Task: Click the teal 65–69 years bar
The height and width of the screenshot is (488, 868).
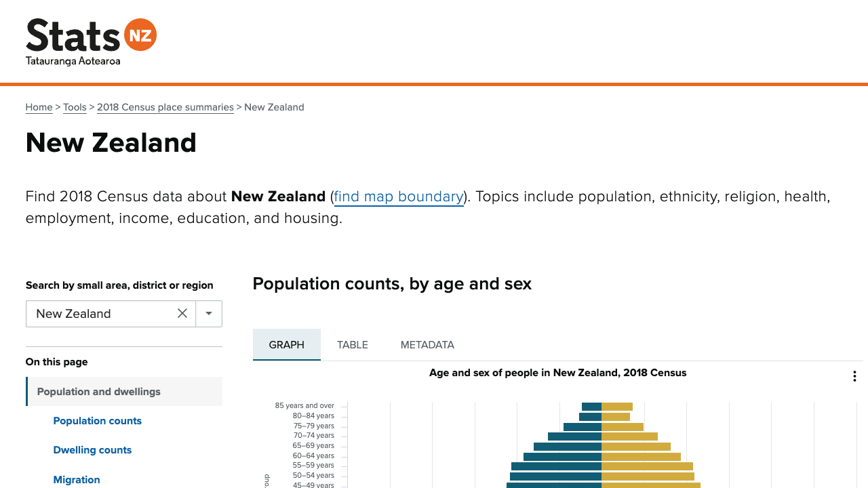Action: 568,447
